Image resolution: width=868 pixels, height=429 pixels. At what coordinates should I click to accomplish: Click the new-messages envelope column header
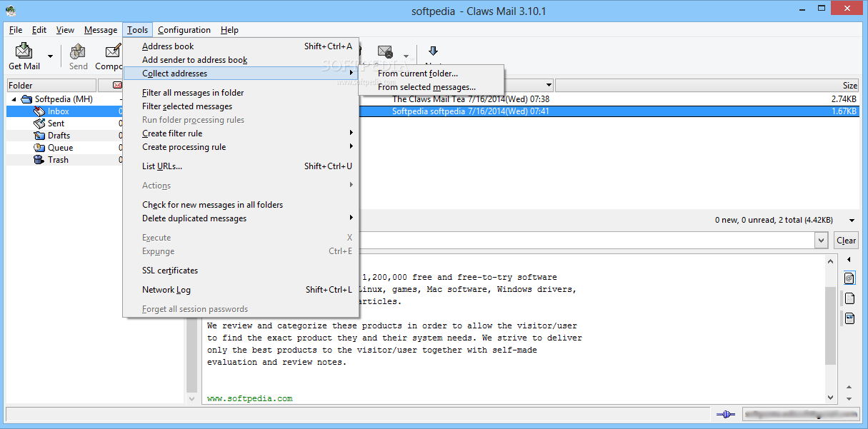118,86
